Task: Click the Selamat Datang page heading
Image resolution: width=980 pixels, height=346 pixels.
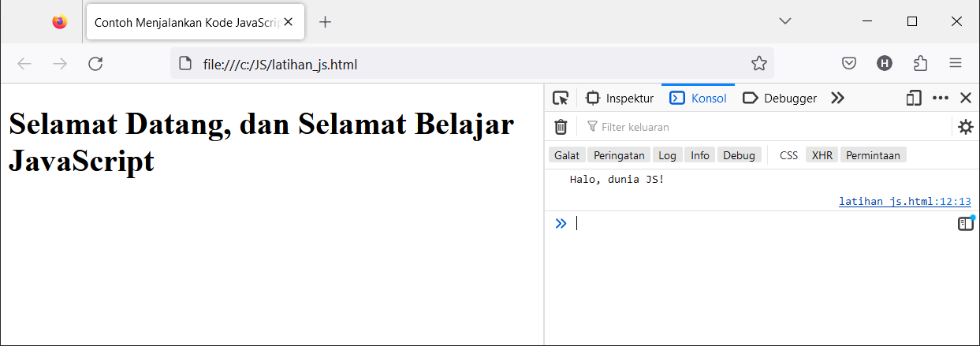Action: pos(261,143)
